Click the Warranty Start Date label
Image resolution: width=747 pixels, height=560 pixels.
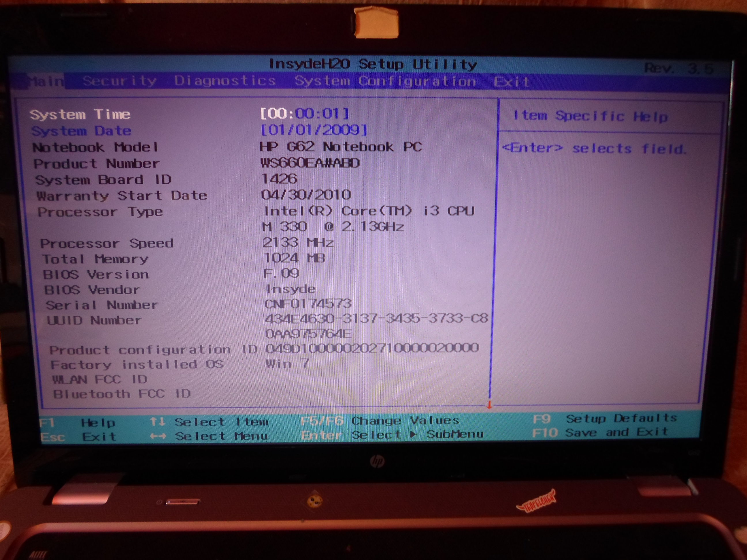point(122,195)
